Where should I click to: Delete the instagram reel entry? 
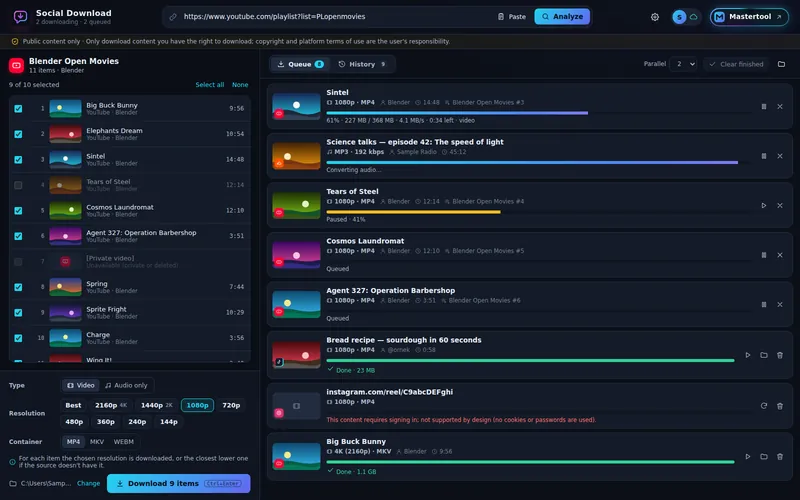[780, 406]
